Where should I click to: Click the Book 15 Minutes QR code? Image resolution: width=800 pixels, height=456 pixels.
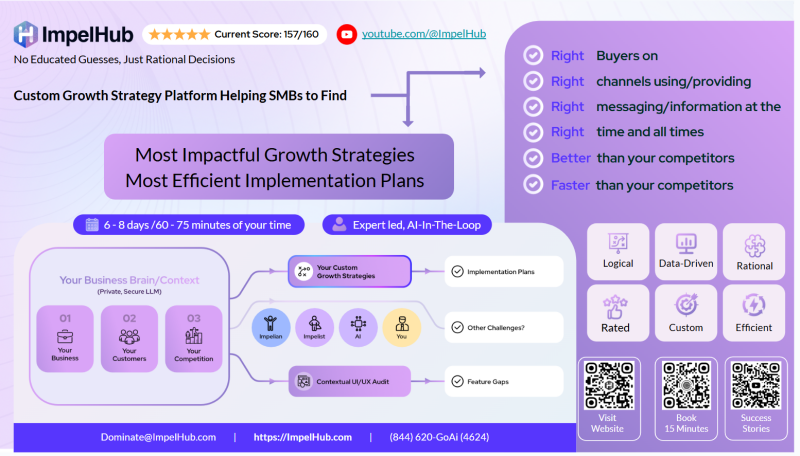686,385
